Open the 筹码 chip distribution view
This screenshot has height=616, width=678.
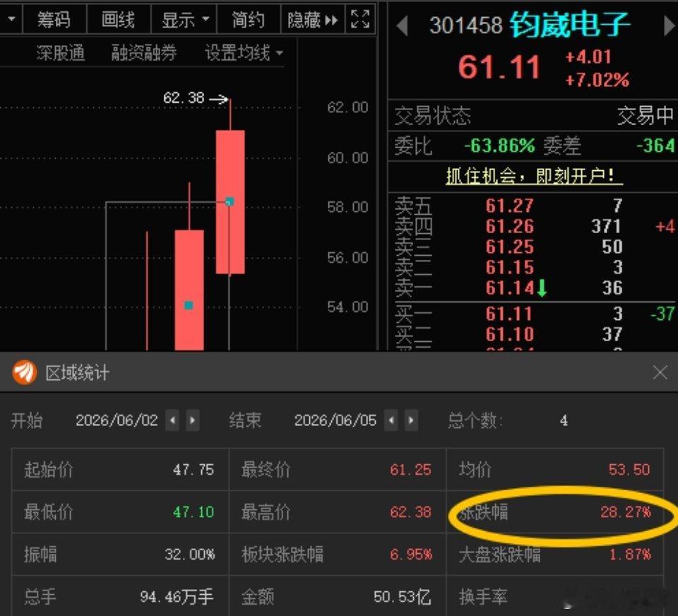(54, 20)
